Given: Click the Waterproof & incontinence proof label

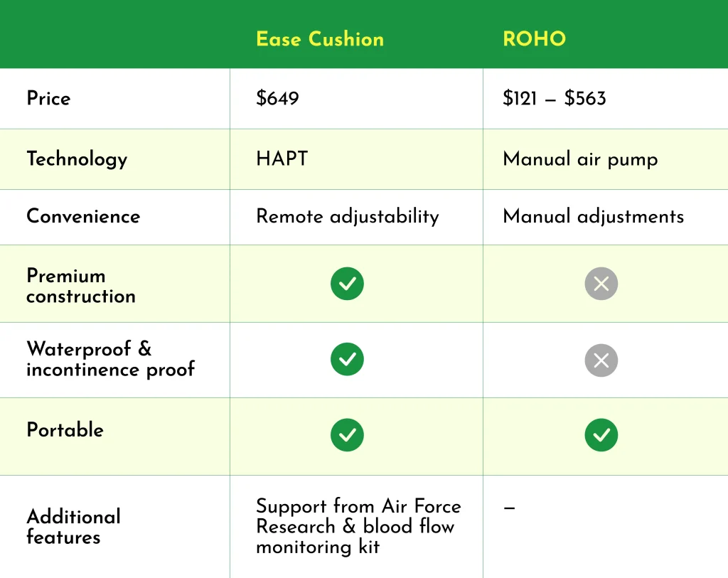Looking at the screenshot, I should 110,359.
